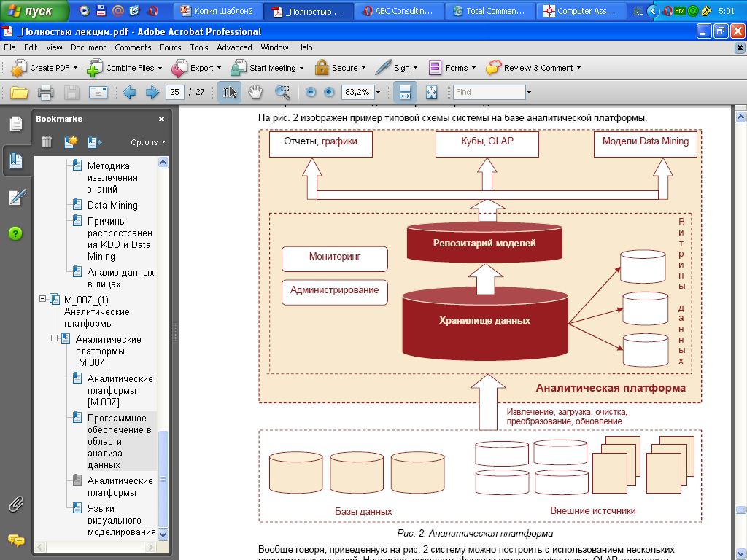Collapse Аналитические платформы [М.007] parent bookmark
The width and height of the screenshot is (747, 560).
(54, 338)
